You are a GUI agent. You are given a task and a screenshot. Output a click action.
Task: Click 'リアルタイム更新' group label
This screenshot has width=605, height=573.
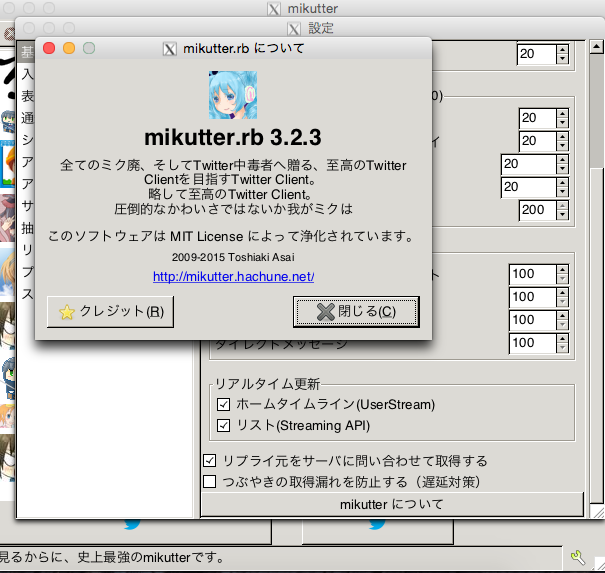click(x=267, y=384)
